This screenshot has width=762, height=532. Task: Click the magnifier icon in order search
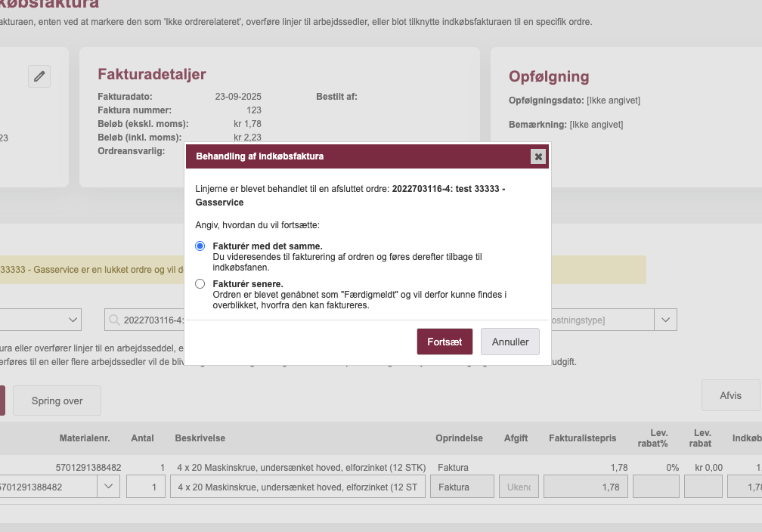pyautogui.click(x=115, y=320)
